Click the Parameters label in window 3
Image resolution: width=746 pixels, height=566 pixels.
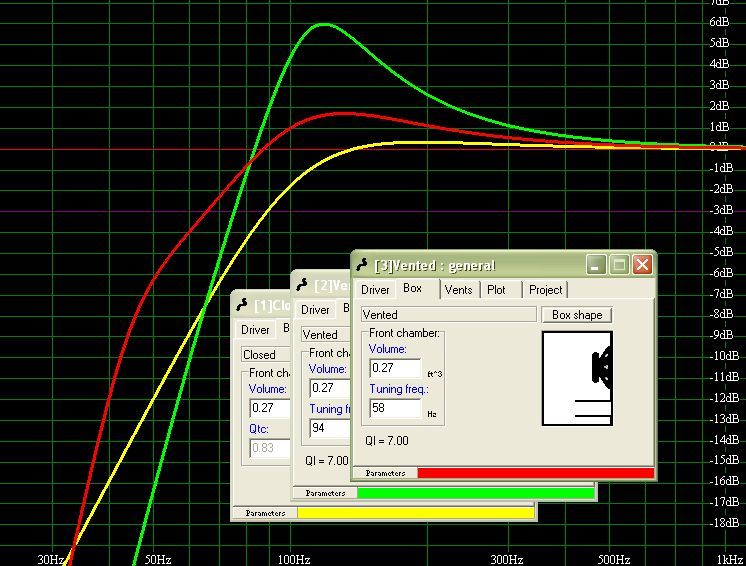(x=385, y=473)
